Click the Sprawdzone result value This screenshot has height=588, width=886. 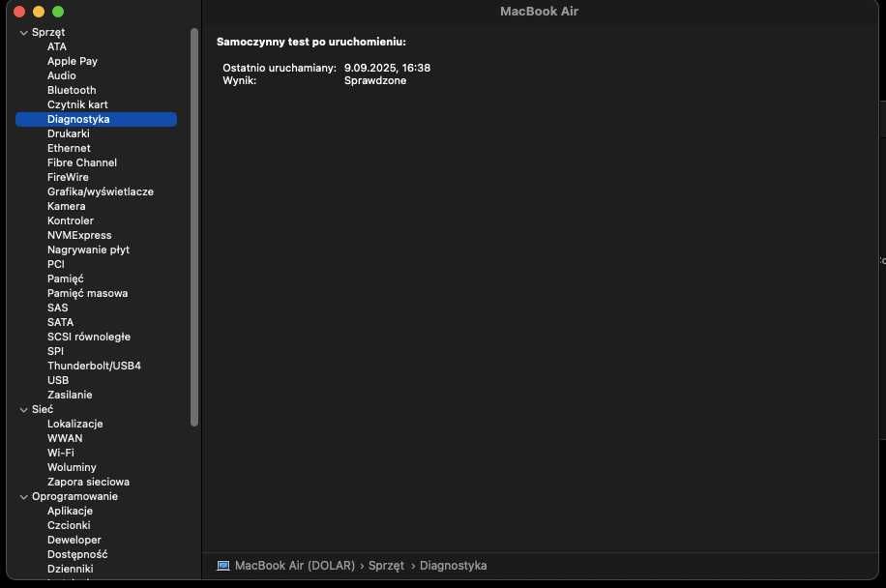pos(375,81)
